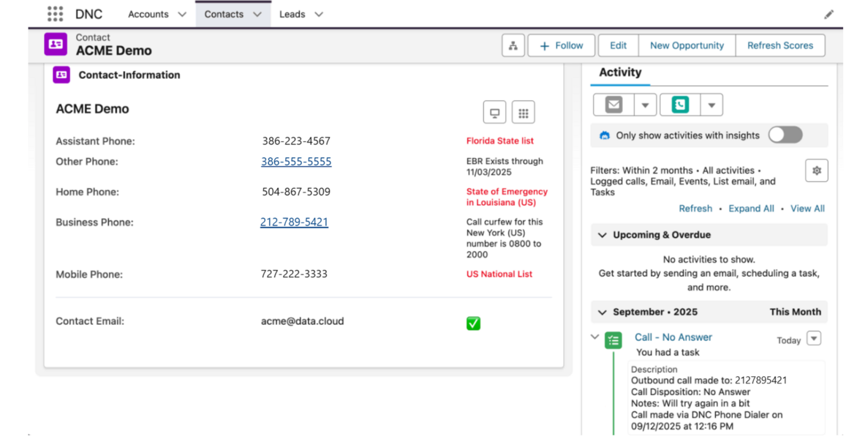868x439 pixels.
Task: Click the email envelope activity icon
Action: [x=614, y=105]
